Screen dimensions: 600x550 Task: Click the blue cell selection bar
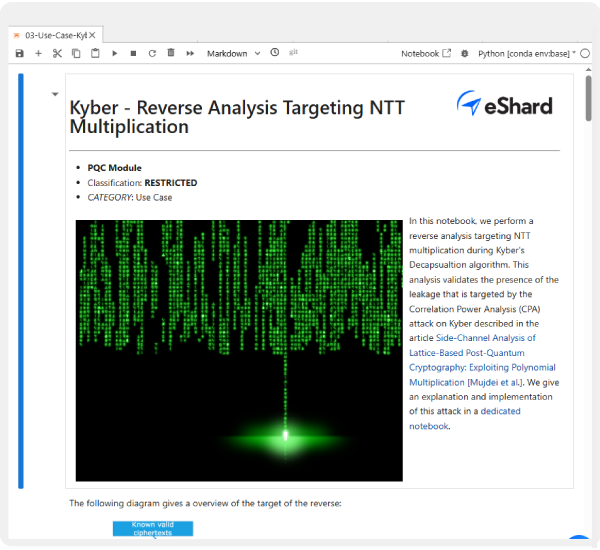click(21, 281)
